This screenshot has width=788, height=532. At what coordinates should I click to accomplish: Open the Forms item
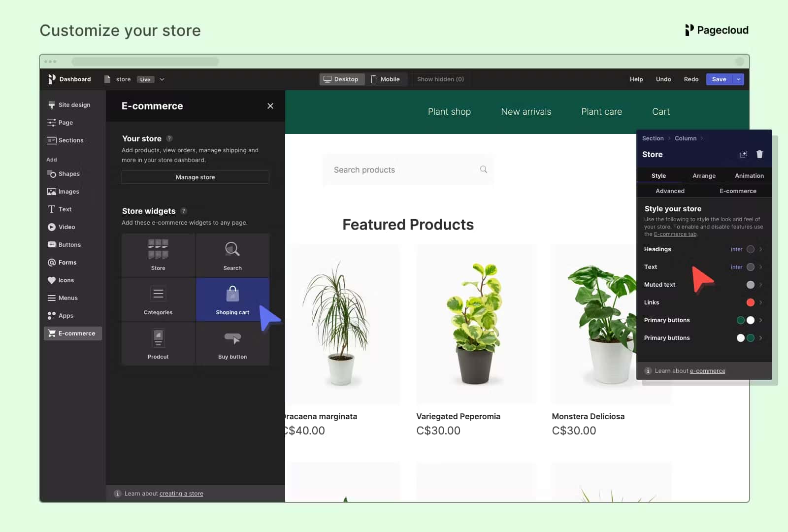tap(62, 263)
